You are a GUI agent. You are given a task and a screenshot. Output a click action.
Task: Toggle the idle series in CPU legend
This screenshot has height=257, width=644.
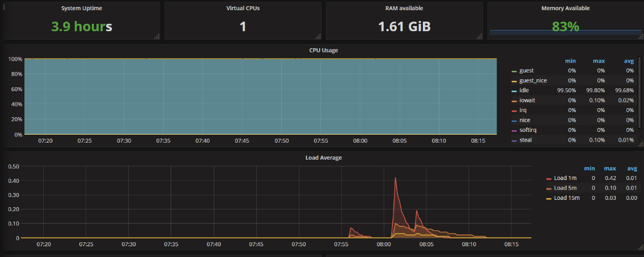(x=524, y=91)
